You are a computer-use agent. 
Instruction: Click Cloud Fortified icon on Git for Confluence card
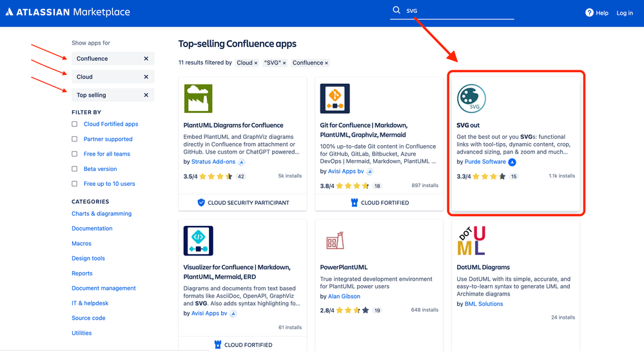click(355, 203)
